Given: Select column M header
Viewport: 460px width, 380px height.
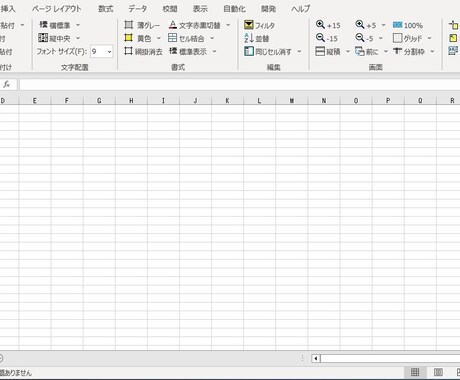Looking at the screenshot, I should (292, 100).
